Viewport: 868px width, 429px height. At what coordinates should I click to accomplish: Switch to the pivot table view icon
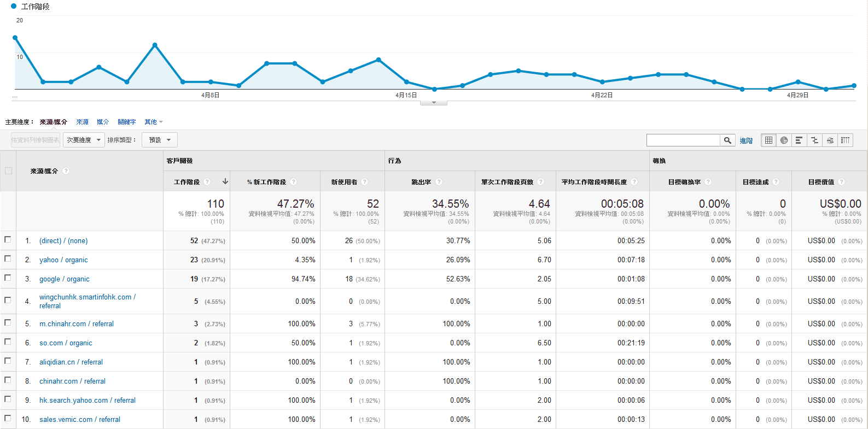pos(845,140)
